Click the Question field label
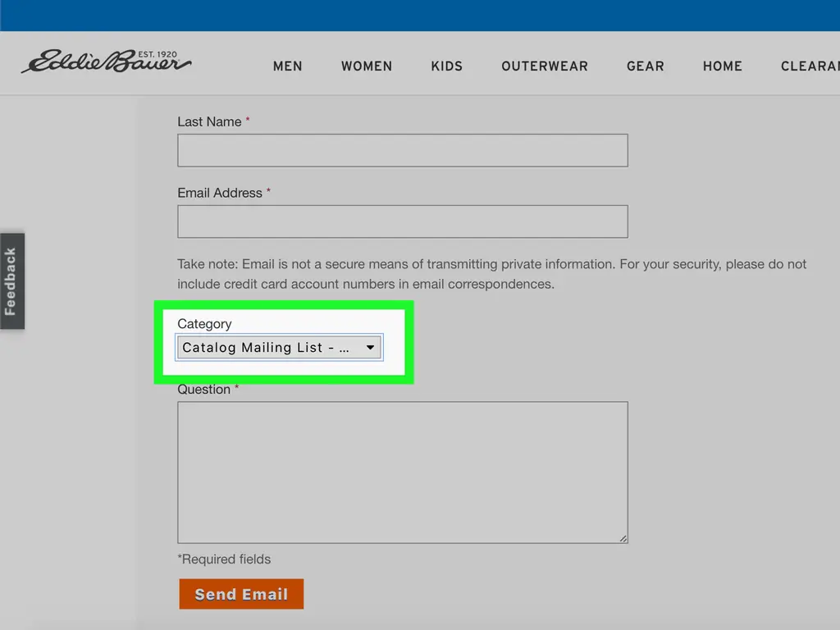840x630 pixels. click(x=203, y=390)
